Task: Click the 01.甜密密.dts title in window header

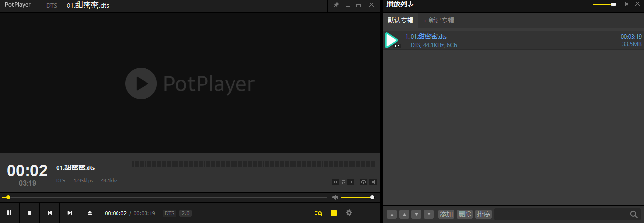Action: (88, 5)
